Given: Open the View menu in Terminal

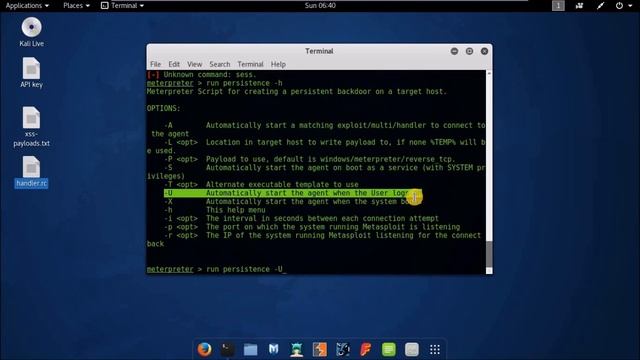Looking at the screenshot, I should pos(194,64).
